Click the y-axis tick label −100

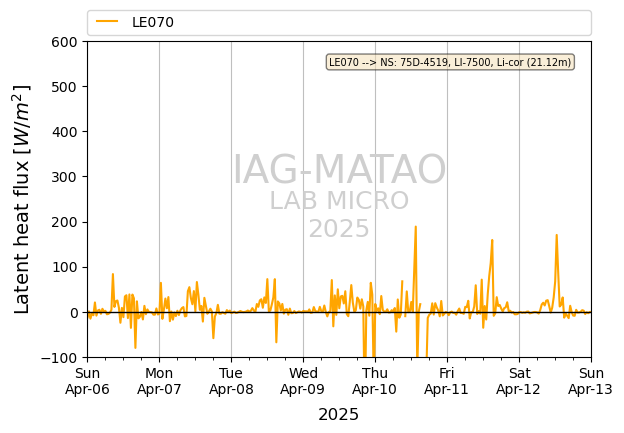pos(60,358)
